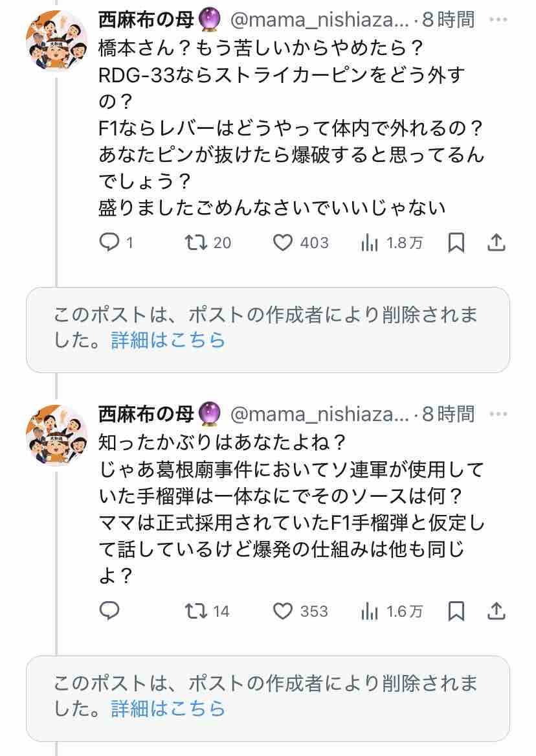The image size is (536, 756).
Task: Share the second post
Action: tap(497, 611)
